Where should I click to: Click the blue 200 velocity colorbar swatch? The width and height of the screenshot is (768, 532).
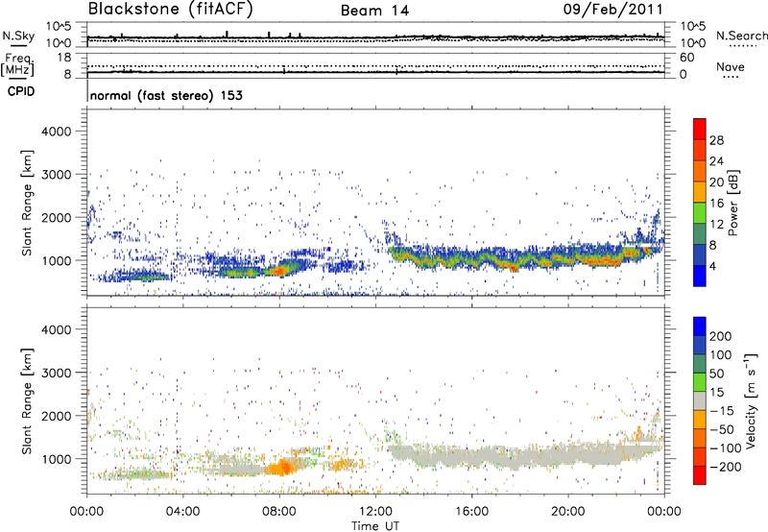tap(700, 326)
